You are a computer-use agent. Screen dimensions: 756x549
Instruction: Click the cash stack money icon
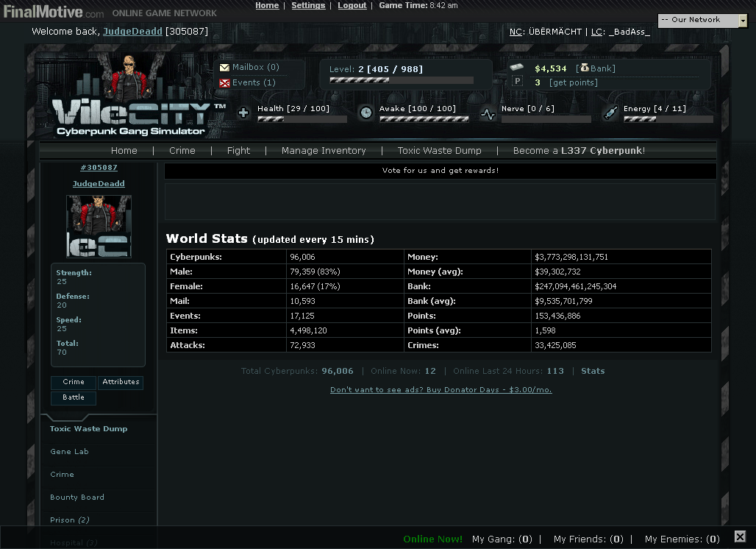[x=517, y=68]
